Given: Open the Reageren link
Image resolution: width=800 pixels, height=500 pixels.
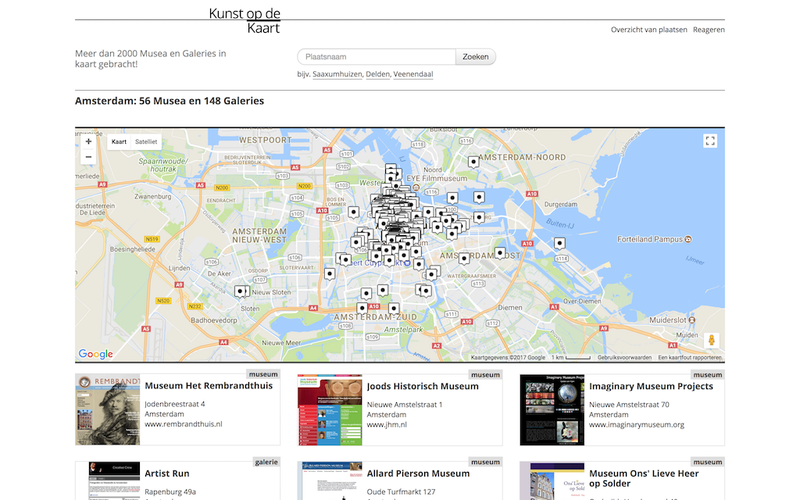Looking at the screenshot, I should click(709, 30).
